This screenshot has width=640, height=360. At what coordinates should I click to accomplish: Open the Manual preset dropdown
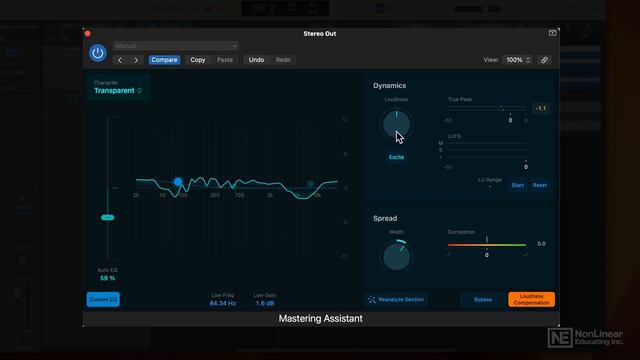(x=176, y=46)
